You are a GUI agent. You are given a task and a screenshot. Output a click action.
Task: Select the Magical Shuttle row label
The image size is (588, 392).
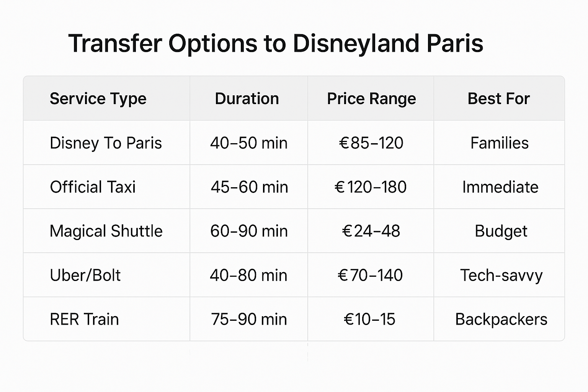[x=106, y=231]
